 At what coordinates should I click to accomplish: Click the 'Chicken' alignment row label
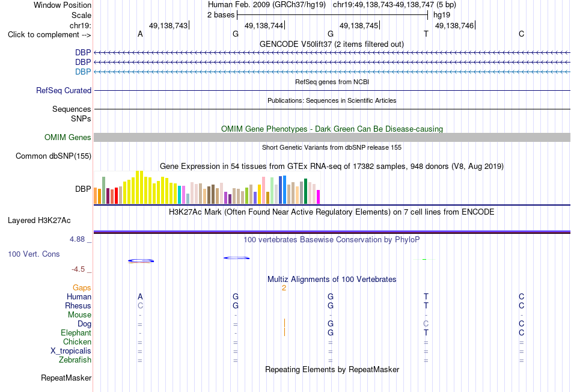click(77, 341)
